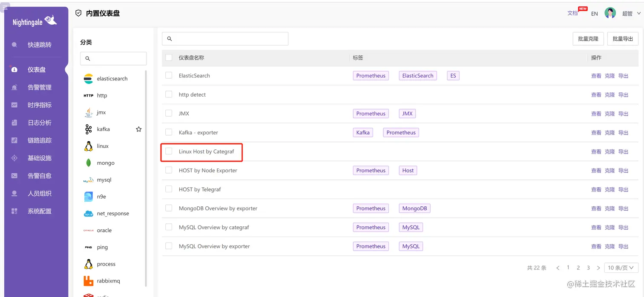Go to pagination page 3
The height and width of the screenshot is (297, 644).
[589, 268]
